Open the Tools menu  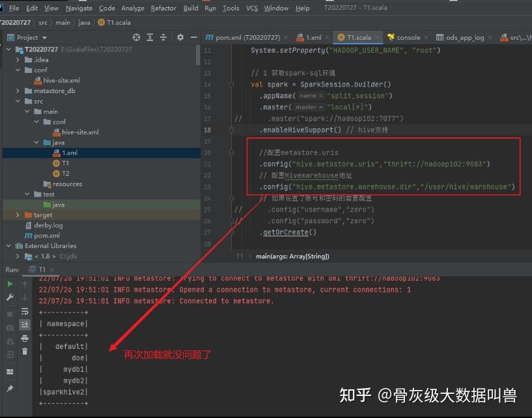tap(231, 8)
